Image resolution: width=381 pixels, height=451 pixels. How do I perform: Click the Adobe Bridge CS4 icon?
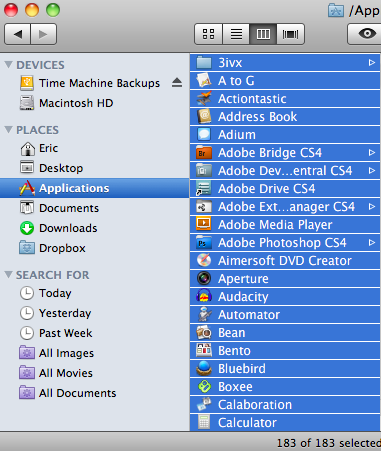point(204,152)
